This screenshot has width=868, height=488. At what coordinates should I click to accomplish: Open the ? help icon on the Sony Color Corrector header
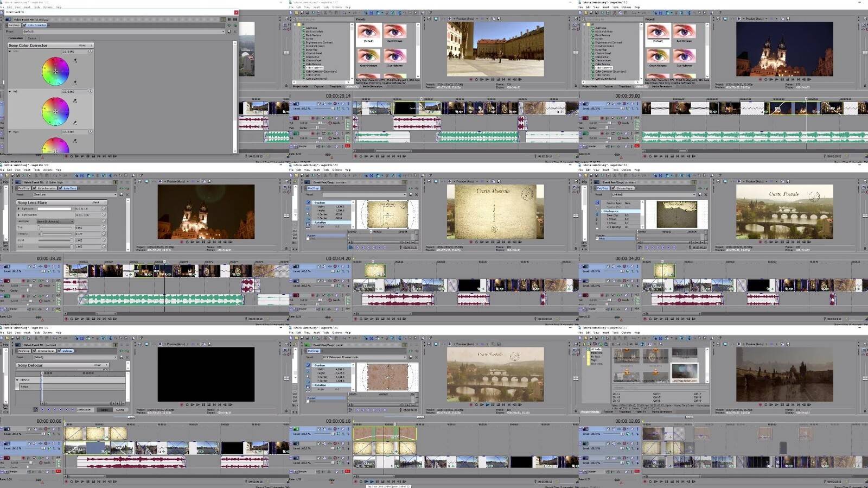tap(91, 45)
